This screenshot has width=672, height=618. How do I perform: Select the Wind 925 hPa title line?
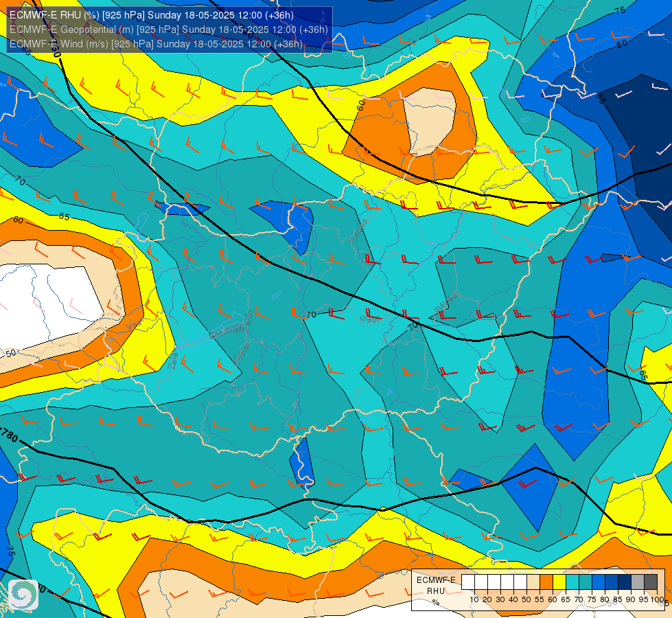pos(156,44)
